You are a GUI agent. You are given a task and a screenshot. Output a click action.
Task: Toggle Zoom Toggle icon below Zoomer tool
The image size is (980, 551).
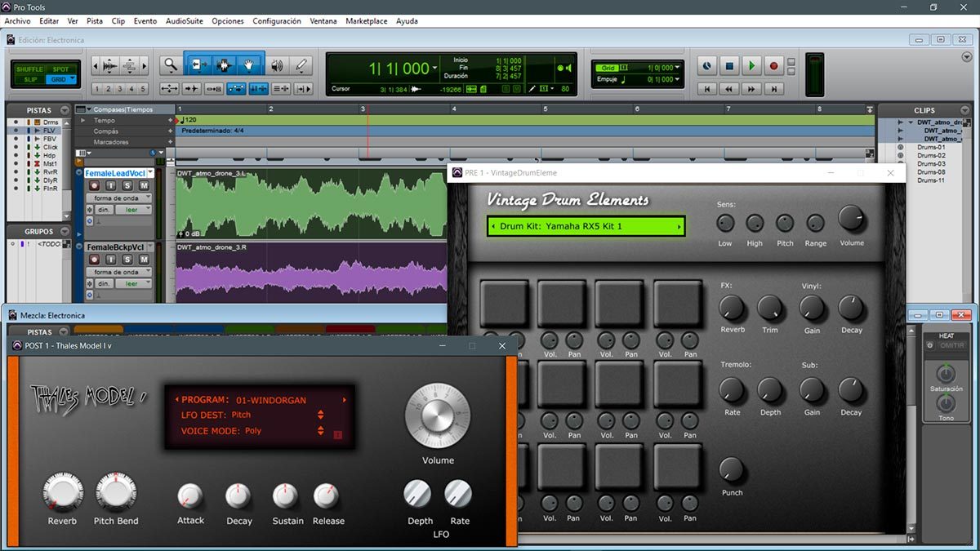[170, 88]
